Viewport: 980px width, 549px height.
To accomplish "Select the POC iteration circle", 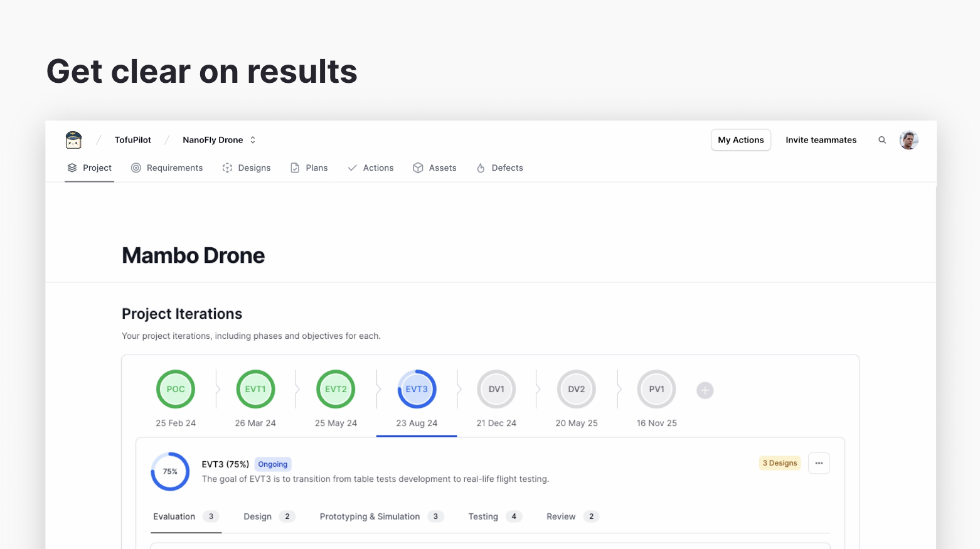I will (176, 389).
